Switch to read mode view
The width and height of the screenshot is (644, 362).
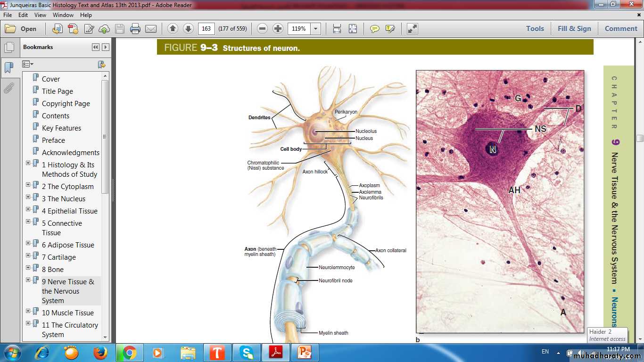pos(412,29)
